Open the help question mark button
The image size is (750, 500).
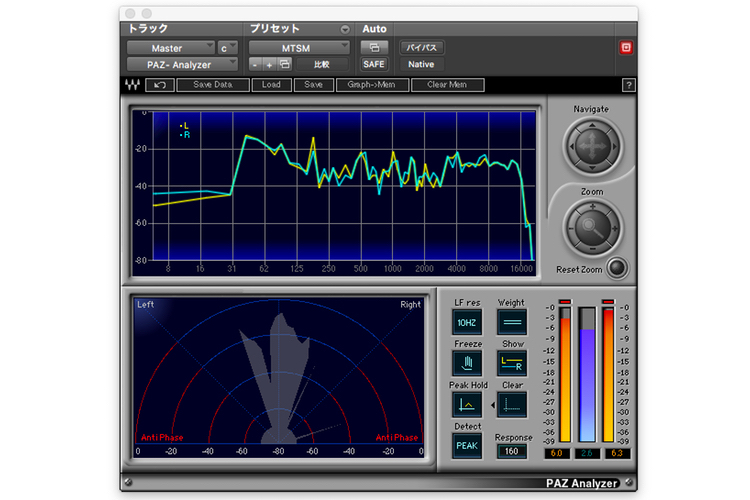629,85
